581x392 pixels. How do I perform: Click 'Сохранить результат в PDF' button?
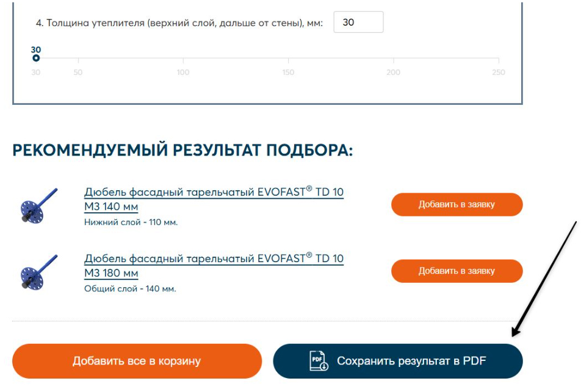398,361
